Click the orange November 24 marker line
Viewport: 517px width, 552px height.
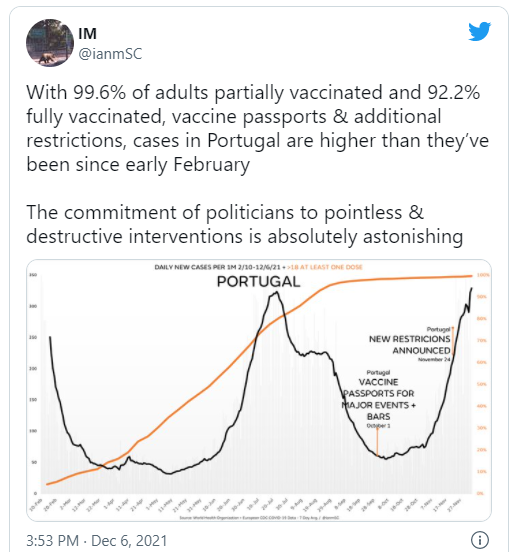453,341
